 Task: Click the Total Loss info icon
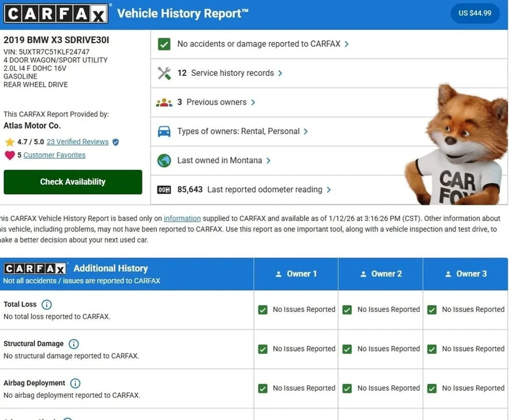click(x=47, y=304)
